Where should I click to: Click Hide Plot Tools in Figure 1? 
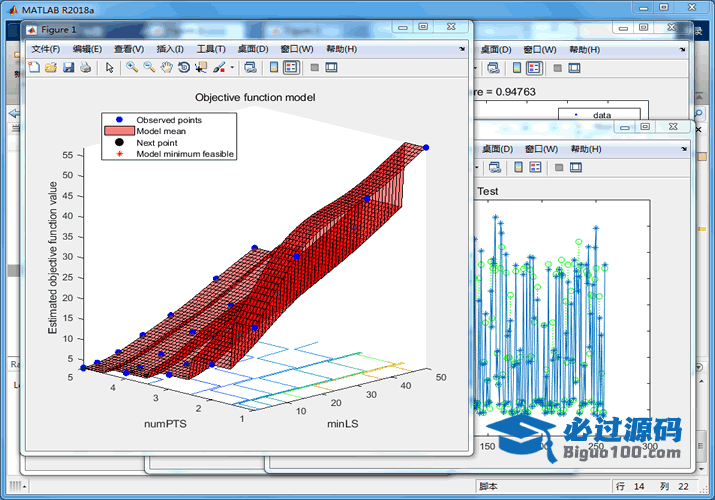(x=314, y=67)
